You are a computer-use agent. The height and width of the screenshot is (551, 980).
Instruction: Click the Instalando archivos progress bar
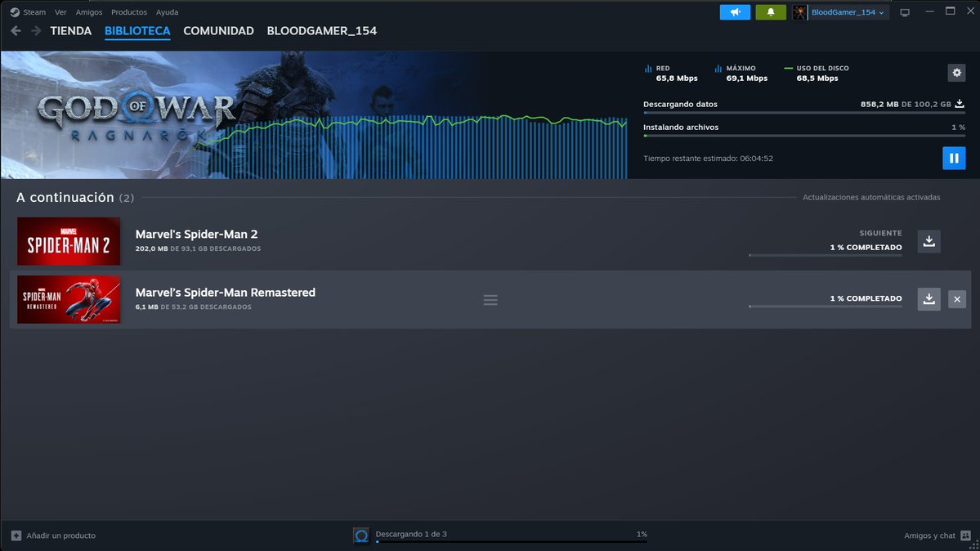804,136
